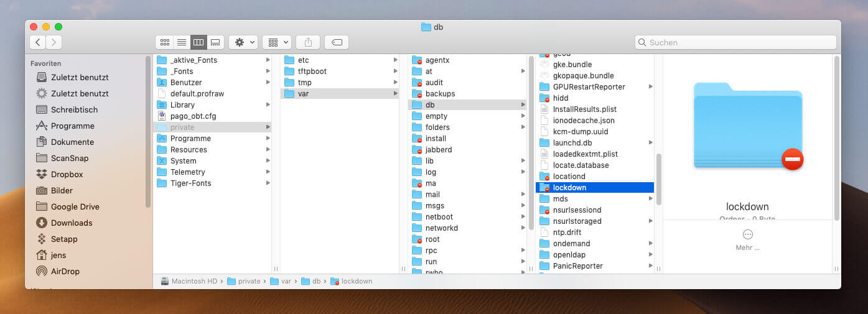Expand the folders entry arrow

pos(523,127)
